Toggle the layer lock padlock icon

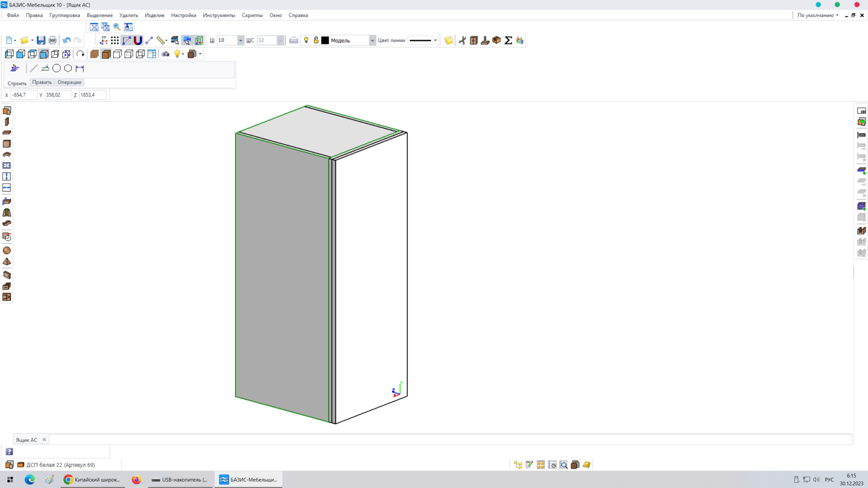[316, 40]
